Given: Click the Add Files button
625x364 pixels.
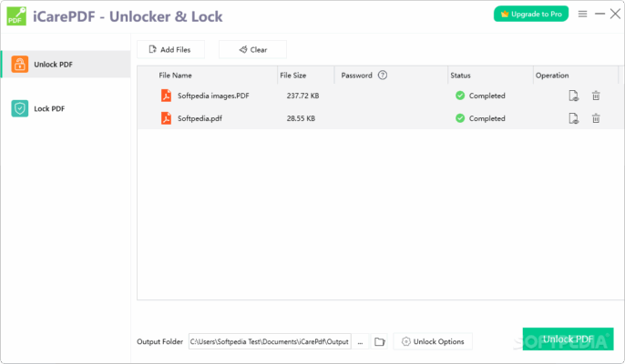Looking at the screenshot, I should 170,49.
